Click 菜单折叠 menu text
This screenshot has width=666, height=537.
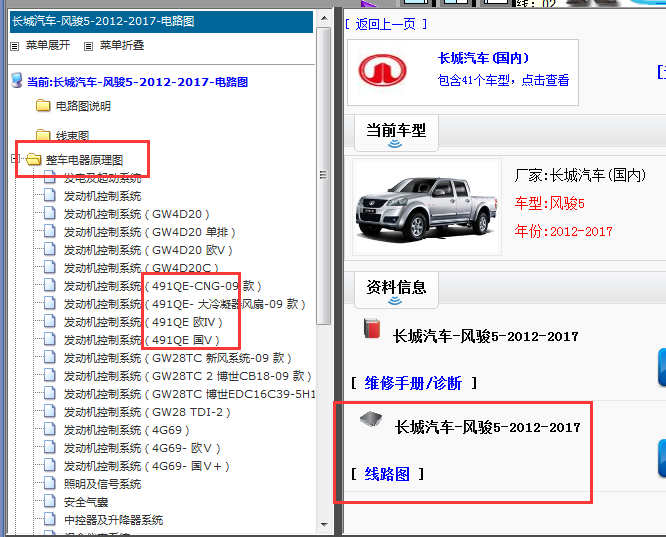point(121,45)
